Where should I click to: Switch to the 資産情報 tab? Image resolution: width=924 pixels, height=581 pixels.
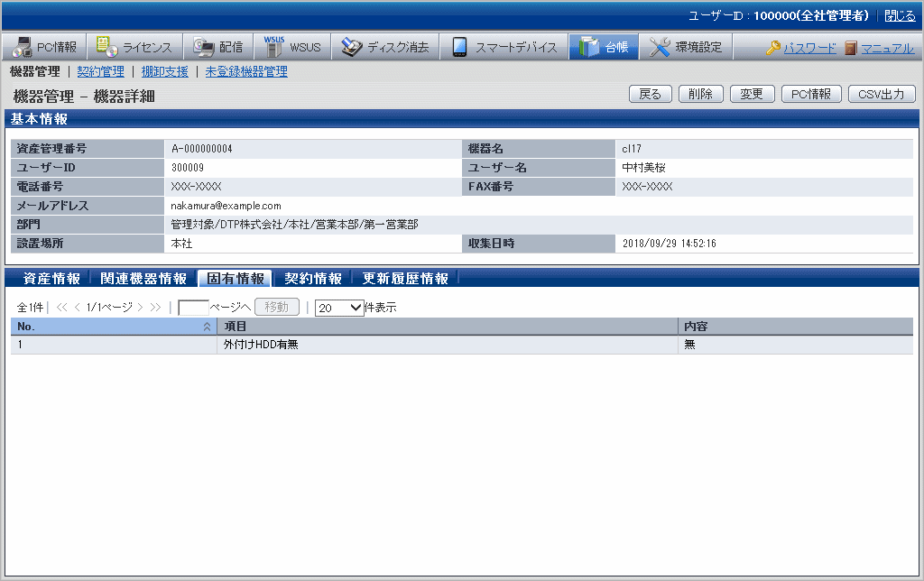[51, 279]
